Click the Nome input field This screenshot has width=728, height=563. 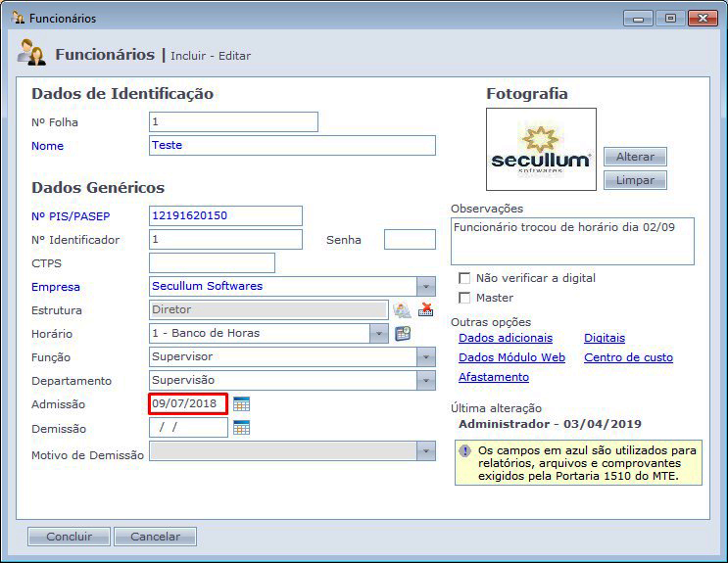292,145
